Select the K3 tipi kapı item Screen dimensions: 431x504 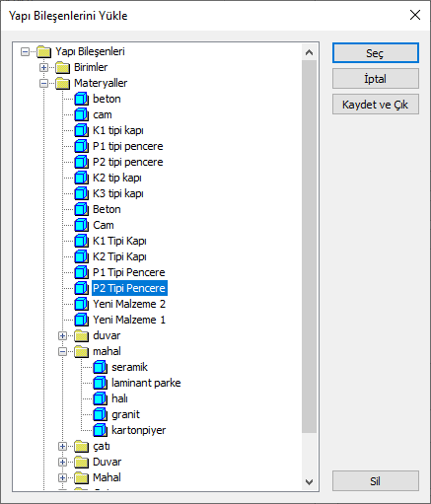118,193
